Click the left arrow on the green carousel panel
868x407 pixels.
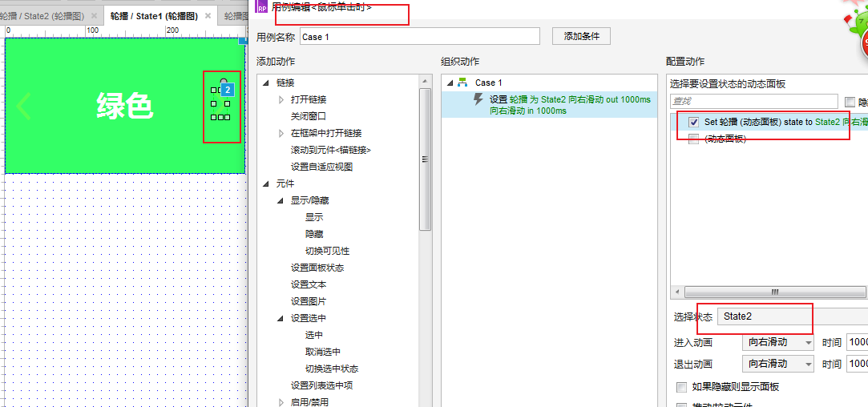pos(24,106)
